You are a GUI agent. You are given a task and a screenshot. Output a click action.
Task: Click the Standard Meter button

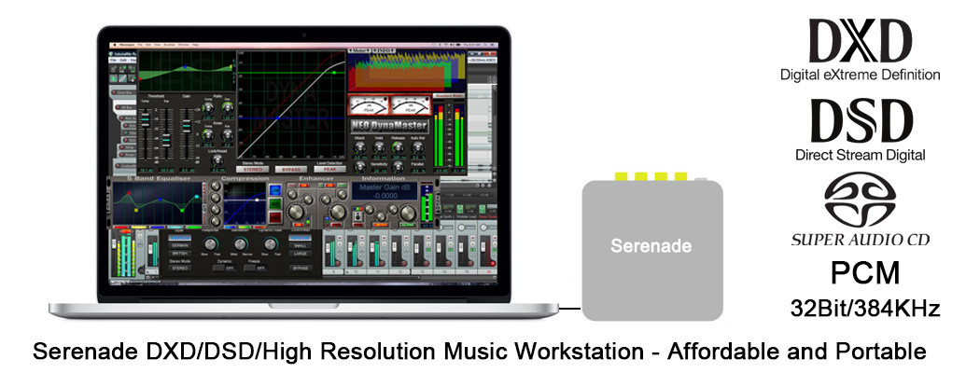tap(449, 96)
